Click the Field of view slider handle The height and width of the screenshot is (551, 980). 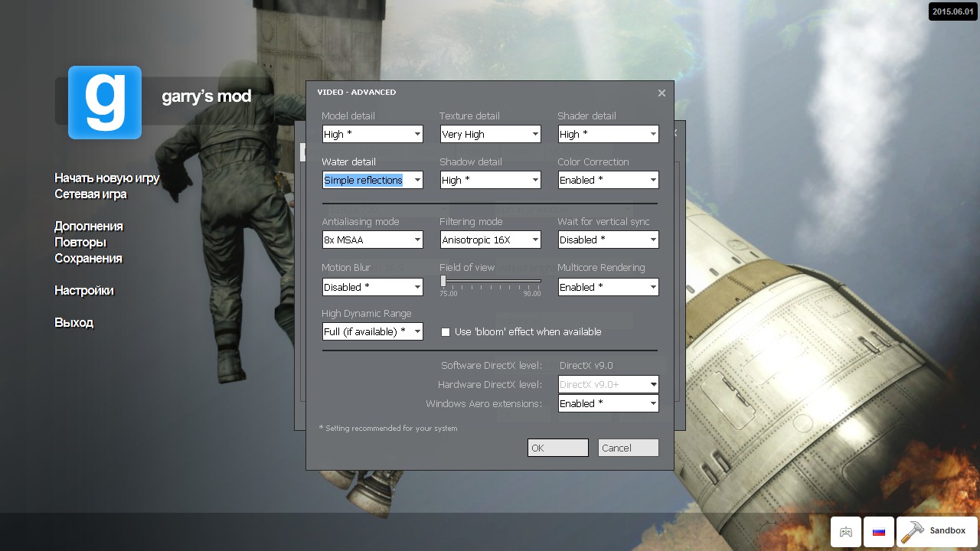coord(443,281)
